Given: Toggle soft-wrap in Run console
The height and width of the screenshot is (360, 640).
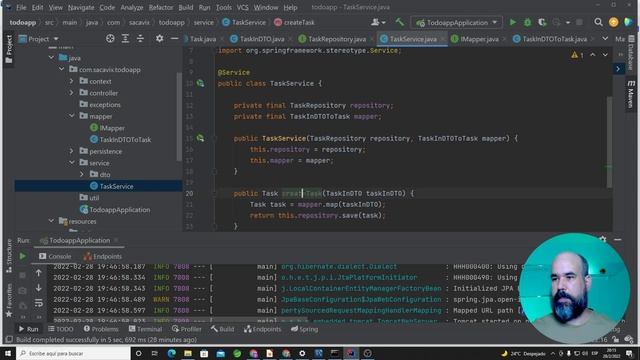Looking at the screenshot, I should click(x=38, y=303).
